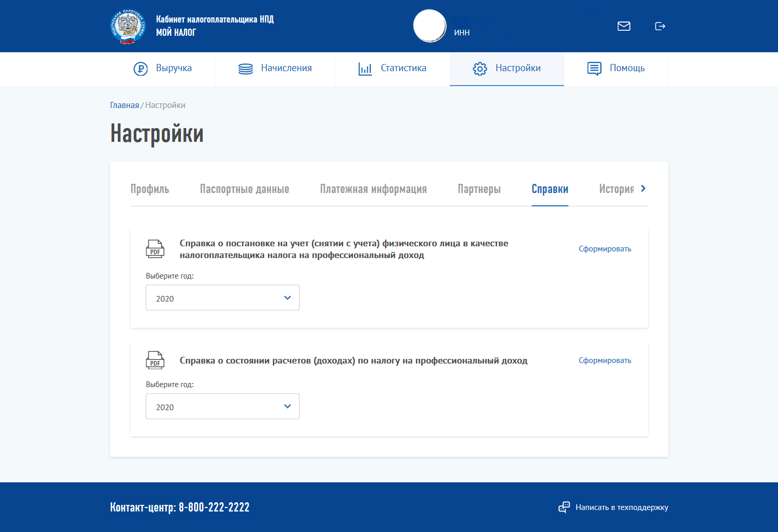Click PDF icon of settlements status certificate

tap(155, 360)
